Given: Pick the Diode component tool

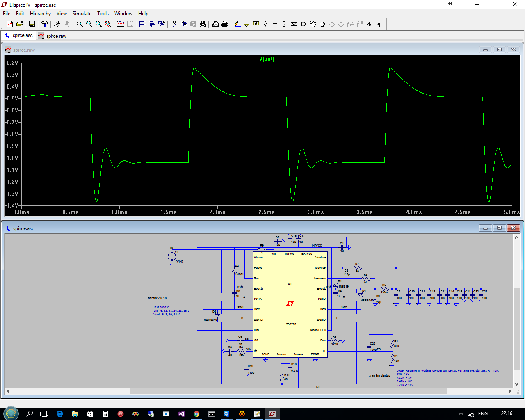Looking at the screenshot, I should point(294,24).
